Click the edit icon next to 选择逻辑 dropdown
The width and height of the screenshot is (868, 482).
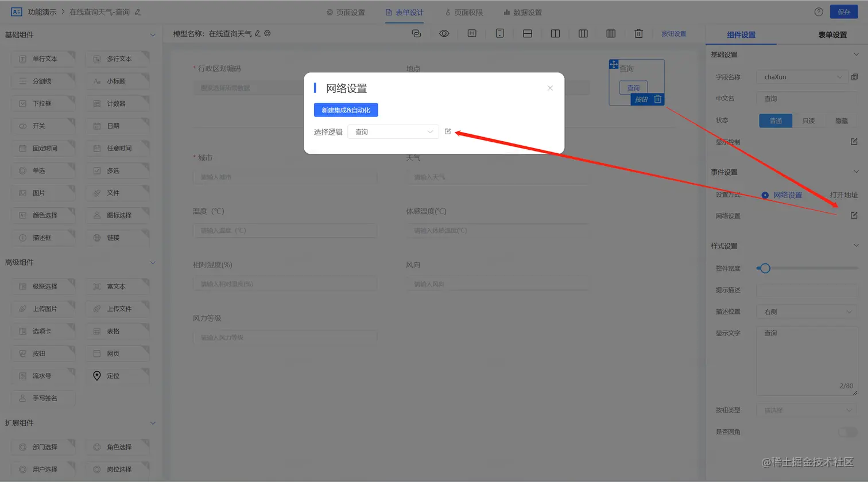pos(448,131)
